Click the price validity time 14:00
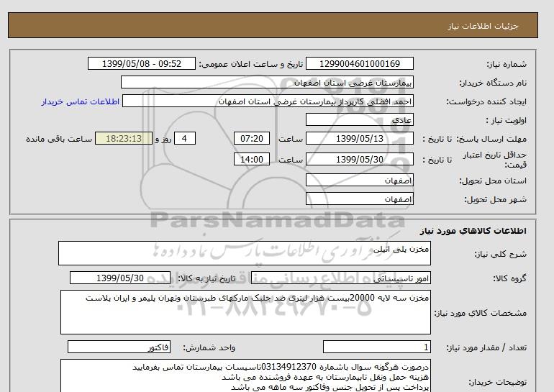554x392 pixels. pos(252,159)
